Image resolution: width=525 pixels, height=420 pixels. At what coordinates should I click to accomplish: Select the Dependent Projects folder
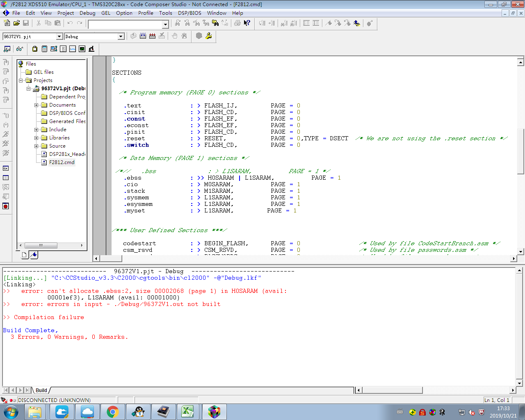(x=67, y=97)
